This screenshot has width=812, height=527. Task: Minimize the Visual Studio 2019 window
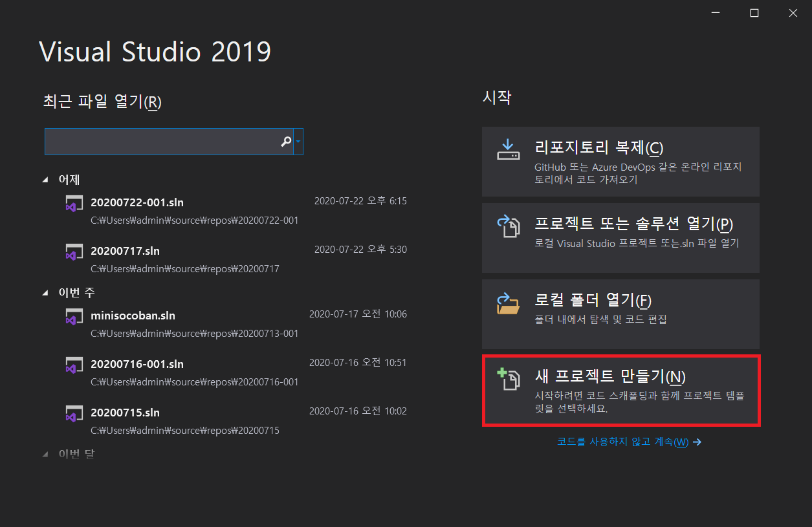(715, 13)
